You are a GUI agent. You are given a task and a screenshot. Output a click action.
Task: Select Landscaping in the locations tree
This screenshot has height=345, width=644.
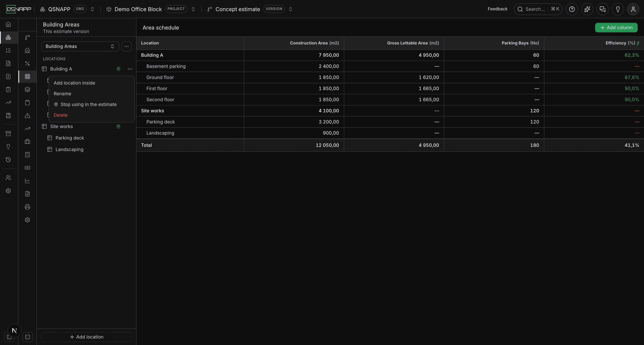tap(70, 149)
